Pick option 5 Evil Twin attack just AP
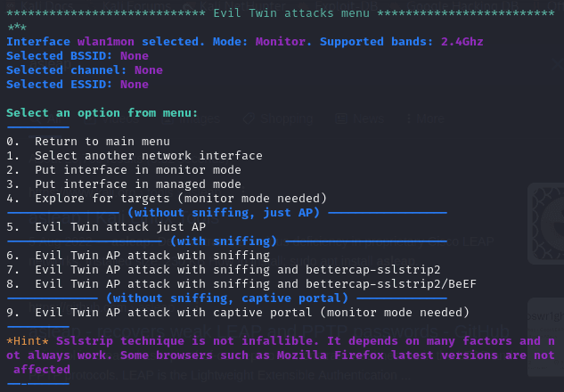This screenshot has width=564, height=392. coord(106,227)
